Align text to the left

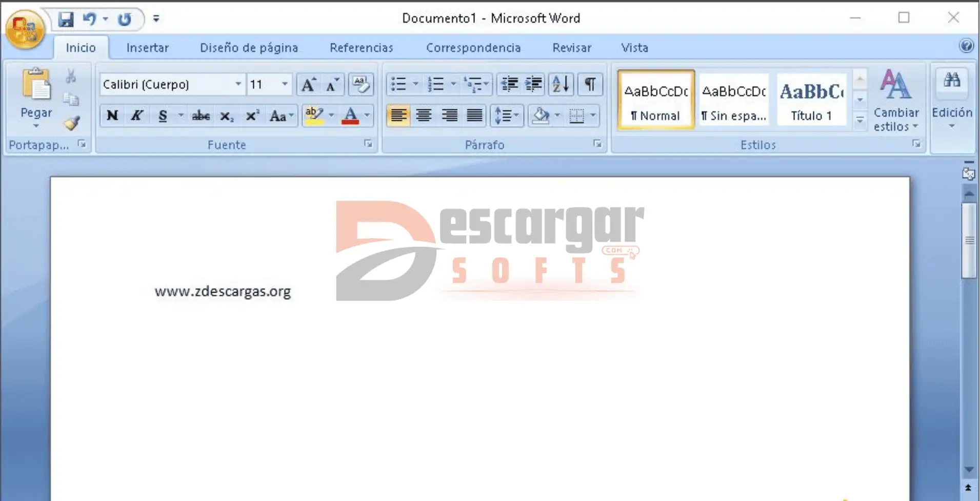(x=398, y=115)
